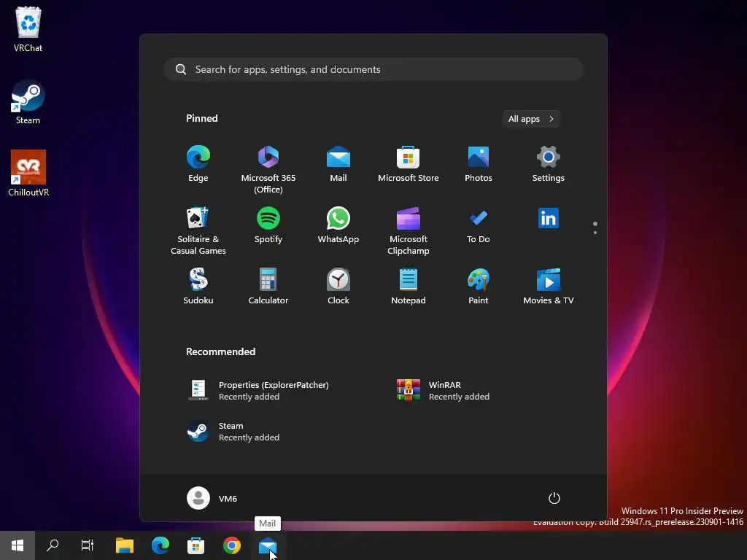Open the Spotify app

pos(268,226)
